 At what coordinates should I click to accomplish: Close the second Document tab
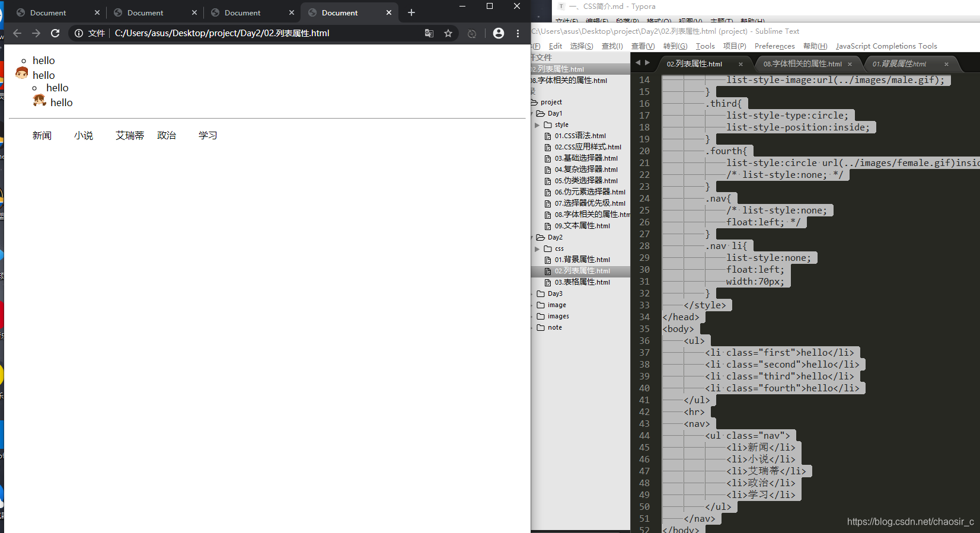pyautogui.click(x=194, y=12)
